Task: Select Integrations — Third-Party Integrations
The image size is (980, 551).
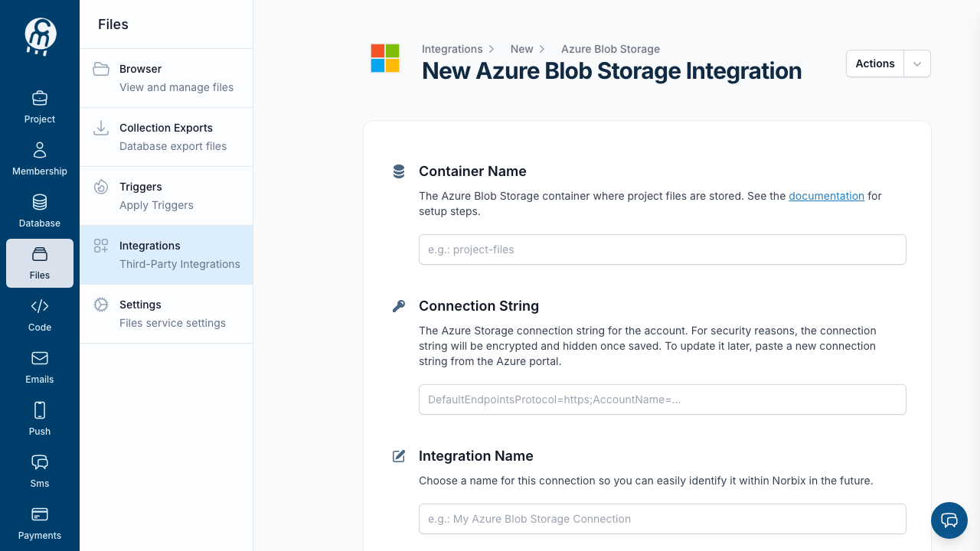Action: (x=166, y=255)
